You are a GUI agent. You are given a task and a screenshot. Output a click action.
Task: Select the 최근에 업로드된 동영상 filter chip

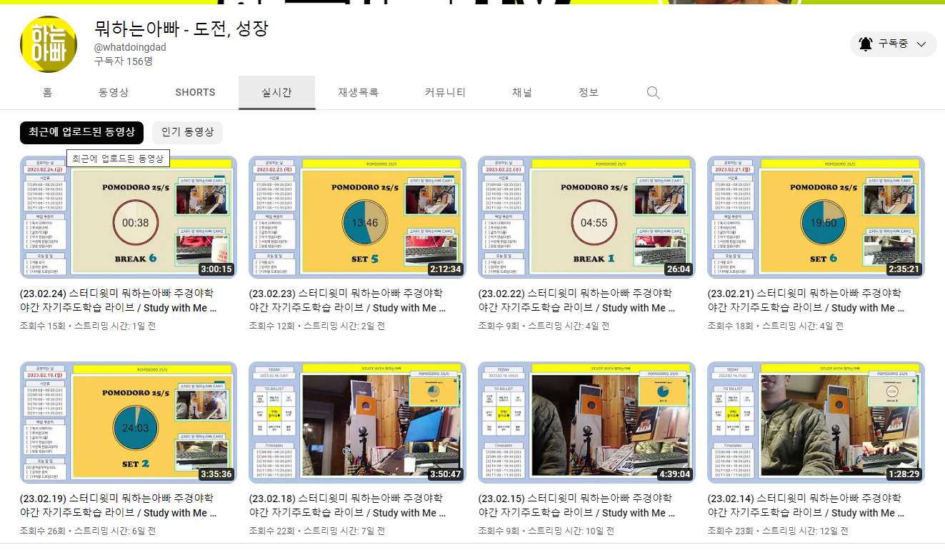coord(81,132)
